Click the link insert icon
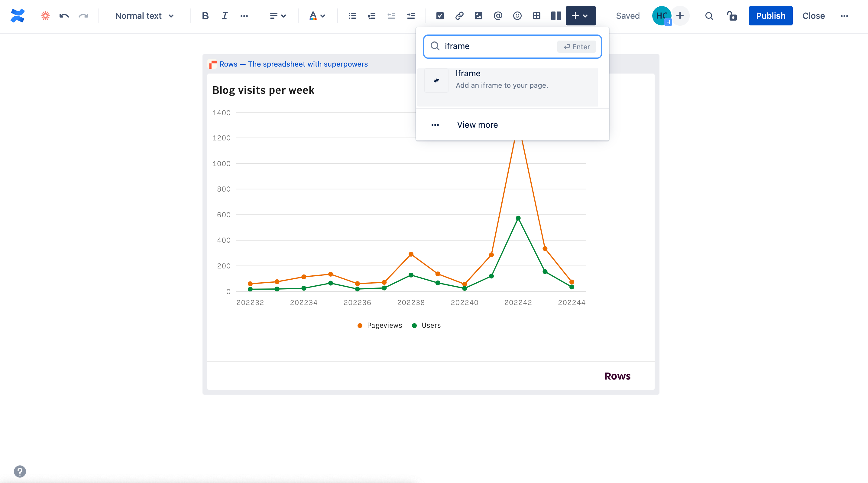Screen dimensions: 868x483 coord(459,16)
